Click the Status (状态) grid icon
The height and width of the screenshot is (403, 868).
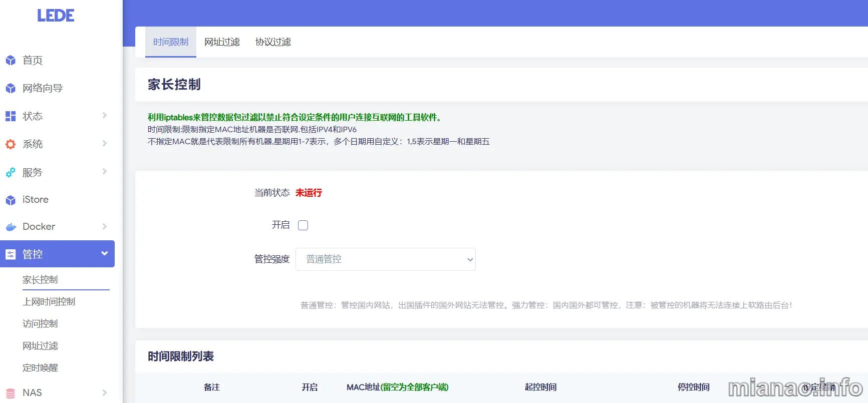click(11, 116)
